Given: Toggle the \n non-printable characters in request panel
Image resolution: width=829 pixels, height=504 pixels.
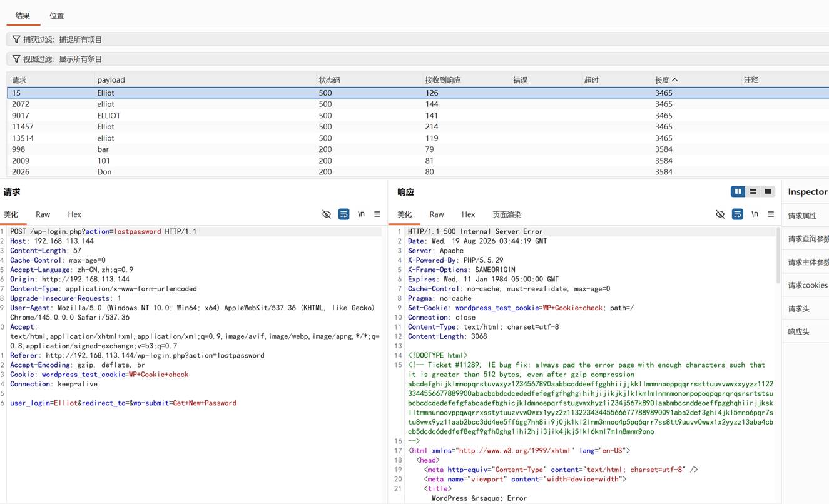Looking at the screenshot, I should click(361, 214).
